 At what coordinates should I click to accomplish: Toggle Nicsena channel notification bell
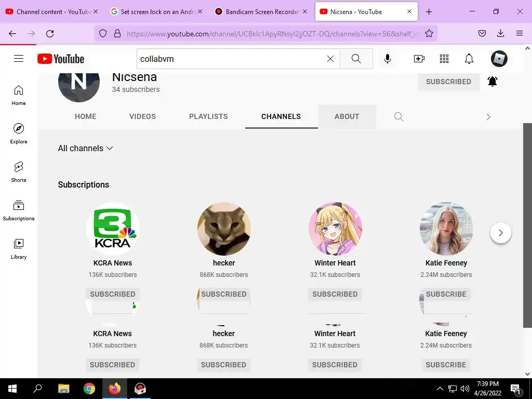[x=493, y=82]
